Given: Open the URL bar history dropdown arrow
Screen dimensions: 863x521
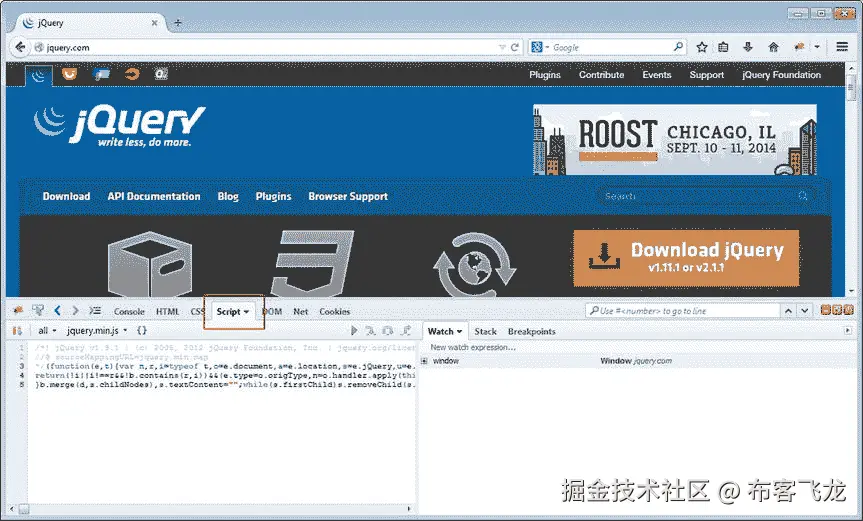Looking at the screenshot, I should click(501, 48).
